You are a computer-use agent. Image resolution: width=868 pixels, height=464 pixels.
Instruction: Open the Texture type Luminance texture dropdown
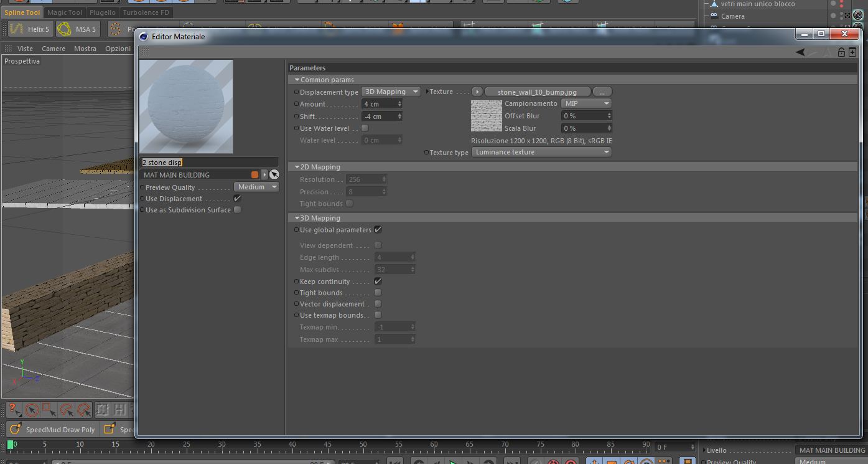pos(541,152)
